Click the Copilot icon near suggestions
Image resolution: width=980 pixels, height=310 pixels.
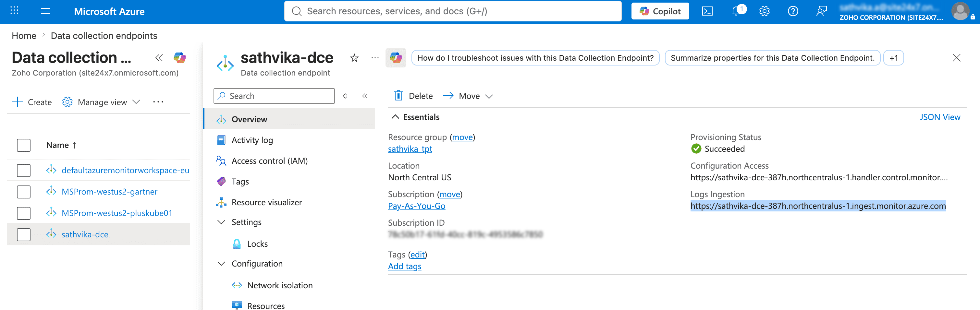pos(396,58)
